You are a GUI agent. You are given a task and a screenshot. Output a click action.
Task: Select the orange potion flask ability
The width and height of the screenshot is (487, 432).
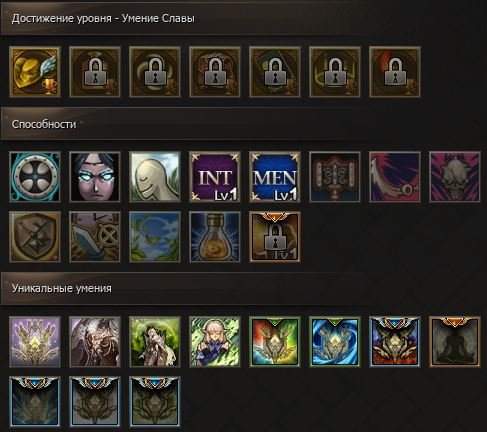pos(215,237)
